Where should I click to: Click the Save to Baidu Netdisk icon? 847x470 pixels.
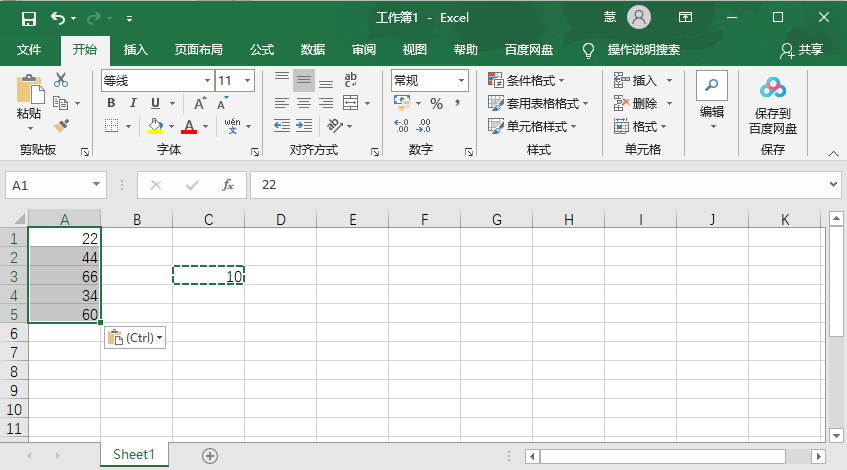773,88
